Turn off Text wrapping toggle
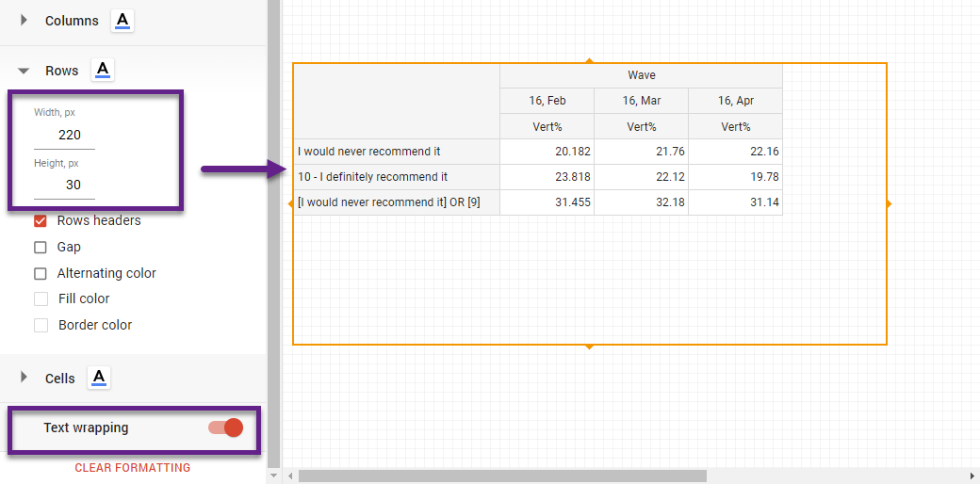Image resolution: width=980 pixels, height=484 pixels. (226, 428)
